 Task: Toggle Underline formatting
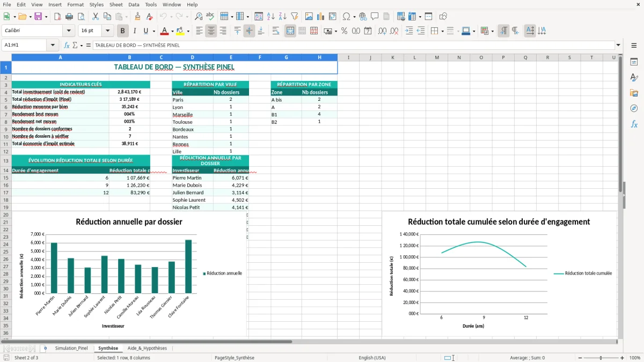146,31
